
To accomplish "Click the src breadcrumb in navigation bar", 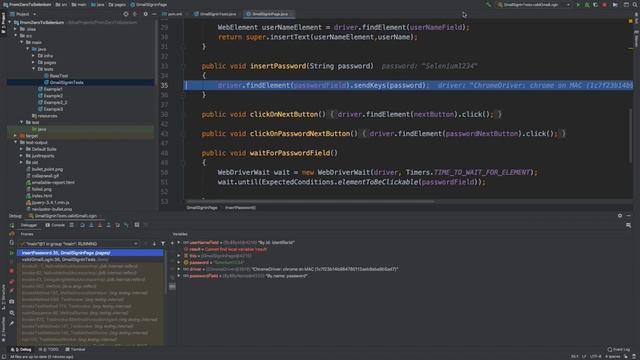I will [61, 4].
